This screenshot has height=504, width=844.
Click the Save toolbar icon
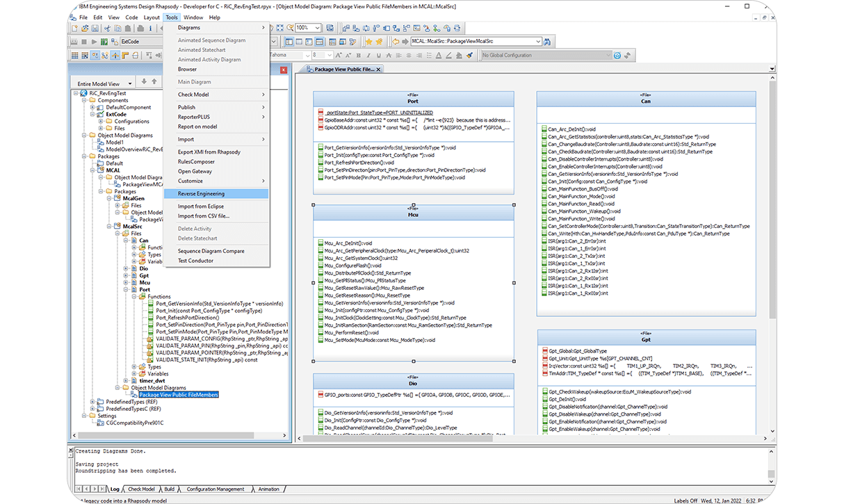pyautogui.click(x=95, y=29)
